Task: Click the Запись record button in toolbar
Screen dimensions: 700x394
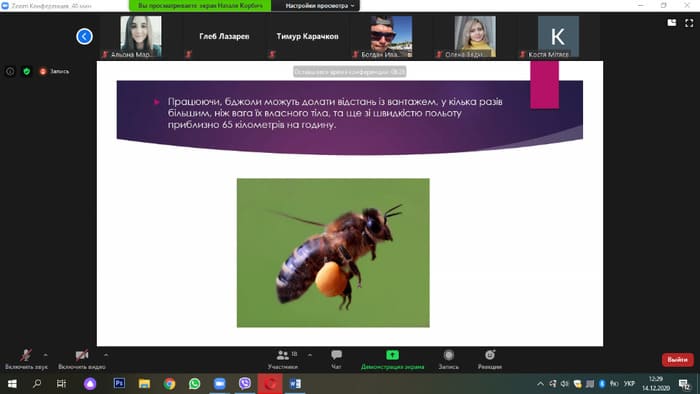Action: point(449,359)
